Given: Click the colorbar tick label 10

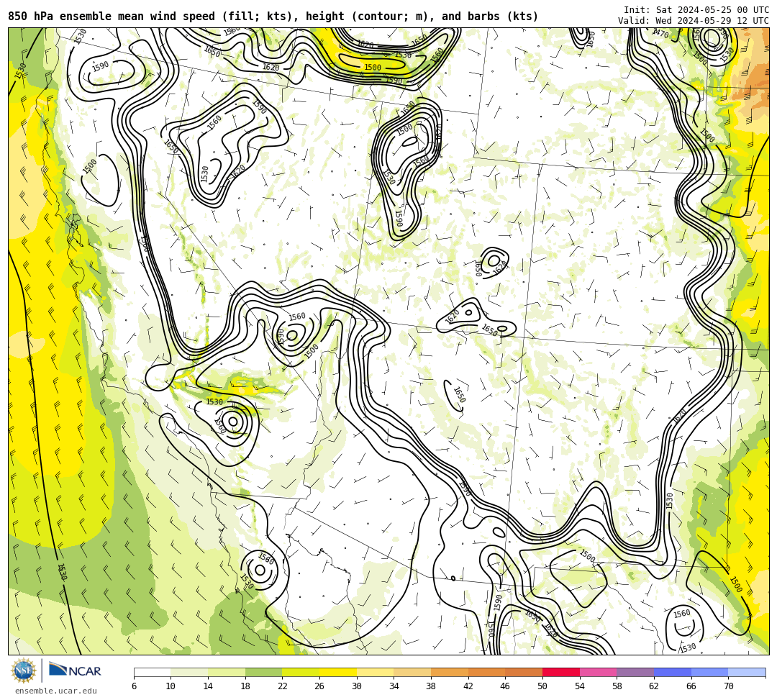Looking at the screenshot, I should 171,686.
